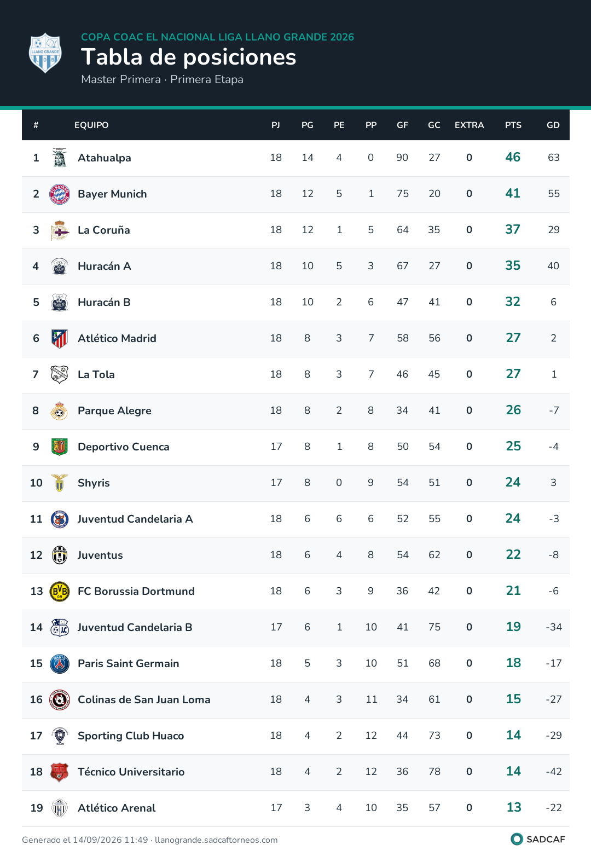The width and height of the screenshot is (591, 868).
Task: Click the Atahualpa team crest
Action: 60,158
